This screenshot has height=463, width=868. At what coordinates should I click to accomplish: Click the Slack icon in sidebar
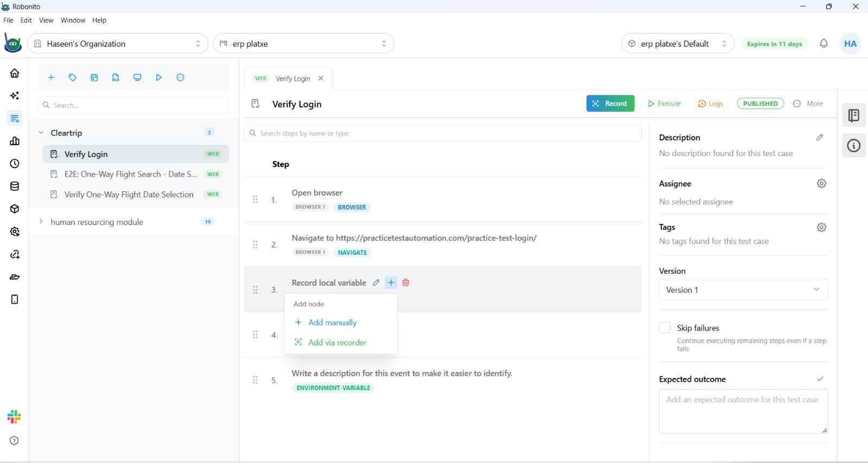click(x=14, y=417)
